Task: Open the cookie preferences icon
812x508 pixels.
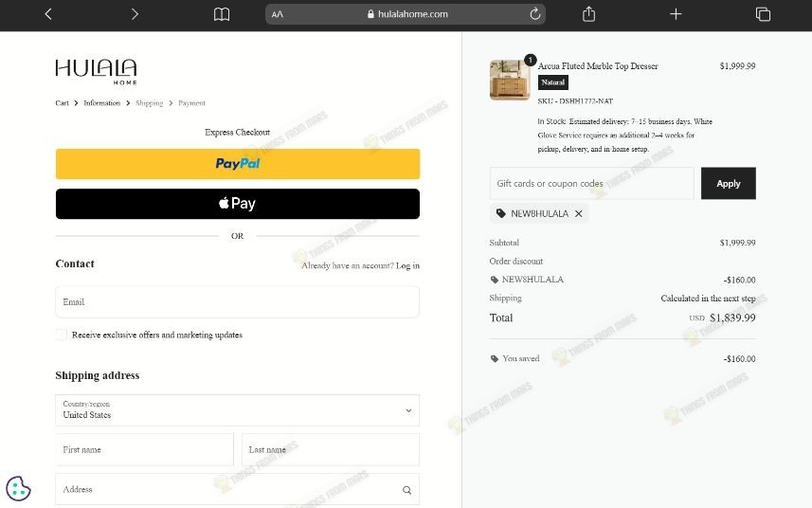Action: tap(18, 488)
